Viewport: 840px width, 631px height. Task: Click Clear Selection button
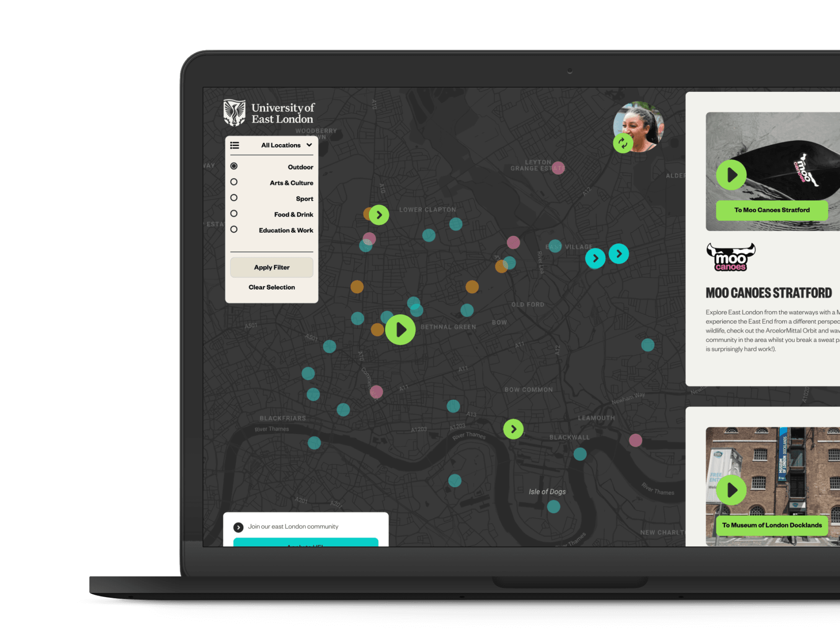pyautogui.click(x=271, y=287)
